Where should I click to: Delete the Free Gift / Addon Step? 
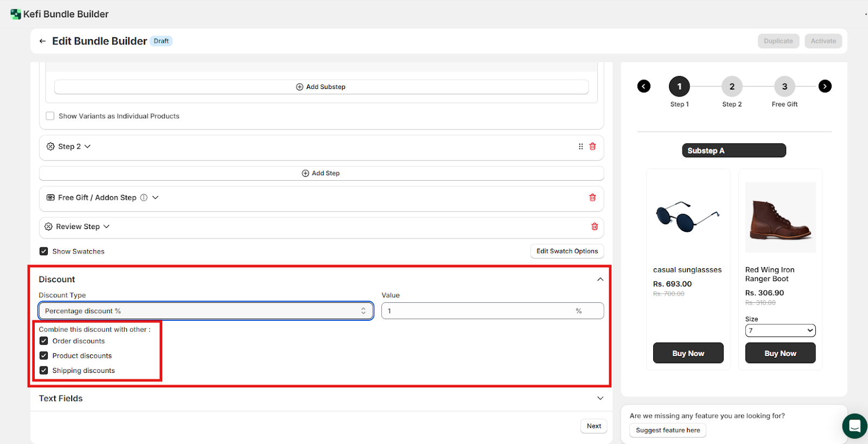tap(592, 198)
